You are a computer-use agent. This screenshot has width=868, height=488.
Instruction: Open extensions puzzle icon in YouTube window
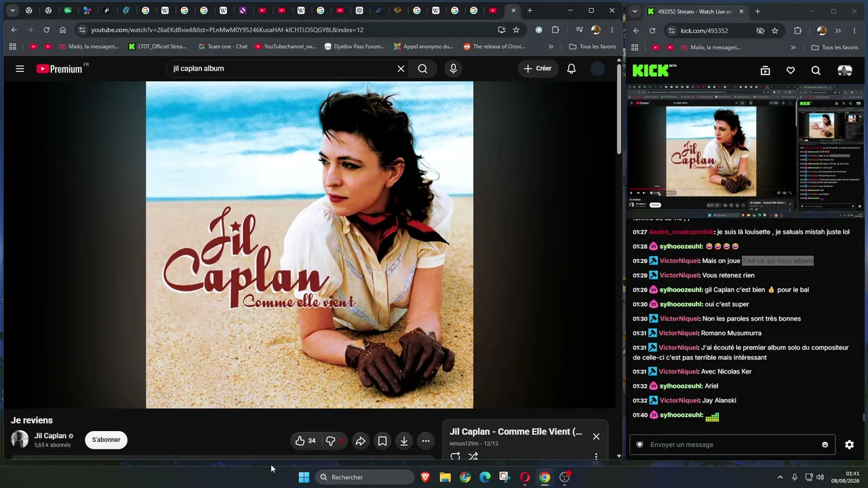point(555,30)
